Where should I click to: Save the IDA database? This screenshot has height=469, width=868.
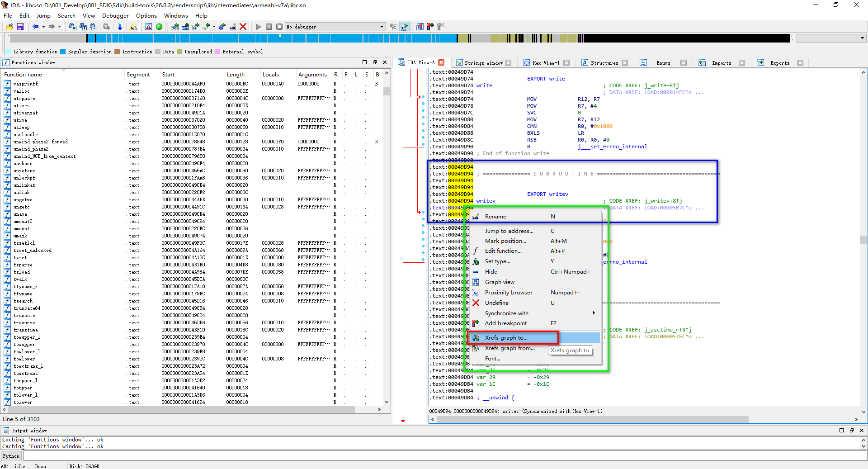(x=20, y=27)
